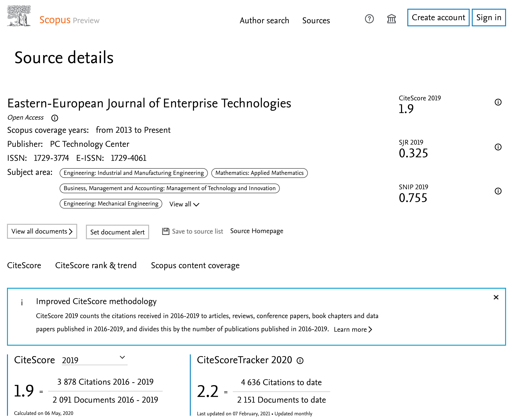Click 2 091 Documents 2016 - 2019
This screenshot has width=513, height=420.
click(105, 400)
